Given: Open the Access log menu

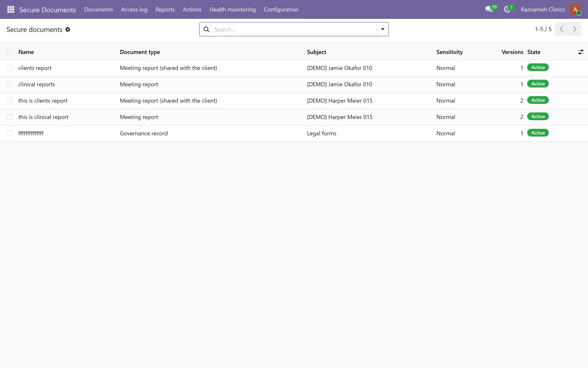Looking at the screenshot, I should click(134, 9).
